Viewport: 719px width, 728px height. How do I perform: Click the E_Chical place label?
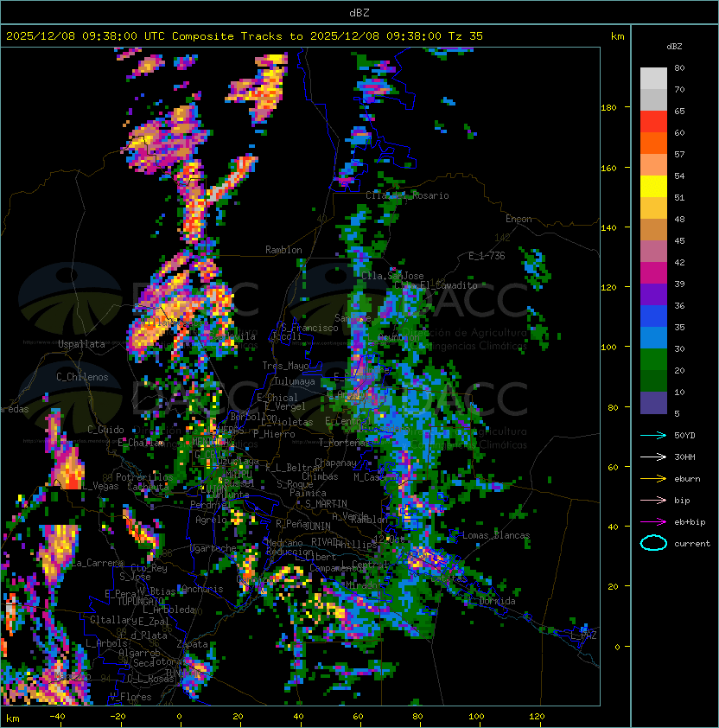pyautogui.click(x=277, y=398)
